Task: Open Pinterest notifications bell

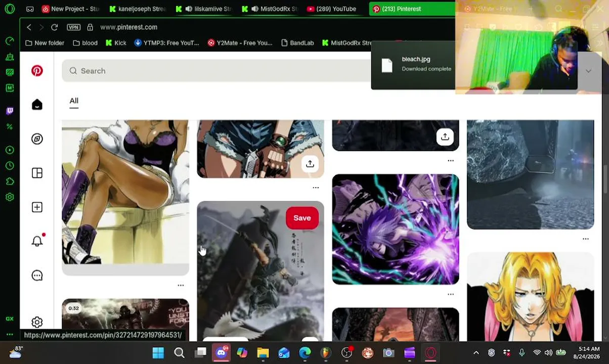Action: tap(37, 241)
